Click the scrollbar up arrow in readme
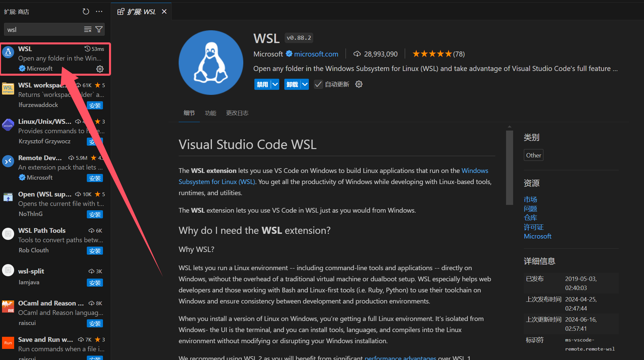 509,127
